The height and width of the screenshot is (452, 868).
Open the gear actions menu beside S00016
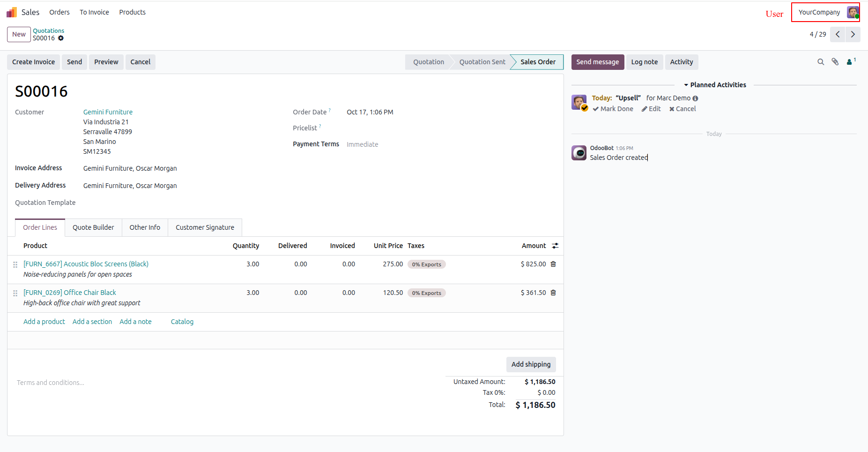coord(61,38)
